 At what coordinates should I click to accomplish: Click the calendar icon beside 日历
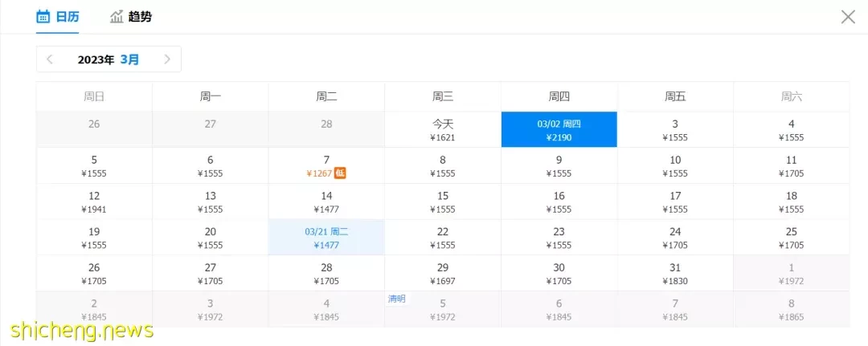[43, 17]
